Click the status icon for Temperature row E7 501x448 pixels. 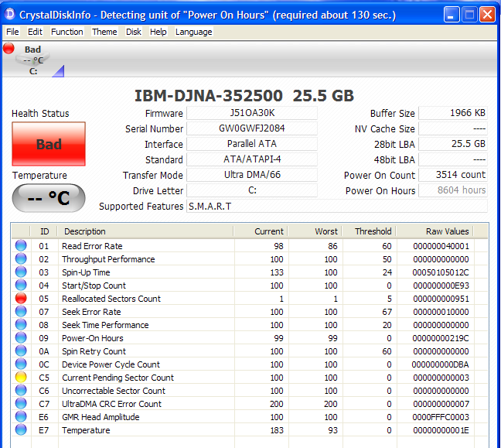21,429
